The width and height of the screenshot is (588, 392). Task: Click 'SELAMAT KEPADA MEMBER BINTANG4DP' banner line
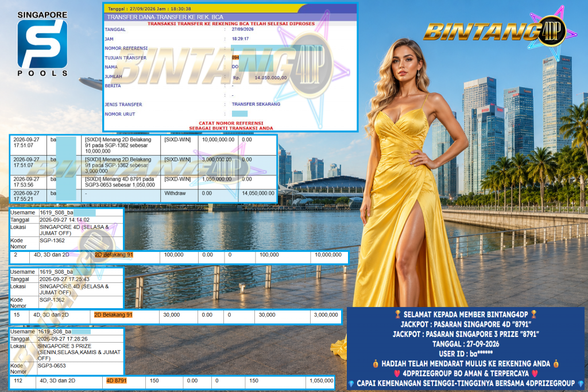tap(465, 315)
